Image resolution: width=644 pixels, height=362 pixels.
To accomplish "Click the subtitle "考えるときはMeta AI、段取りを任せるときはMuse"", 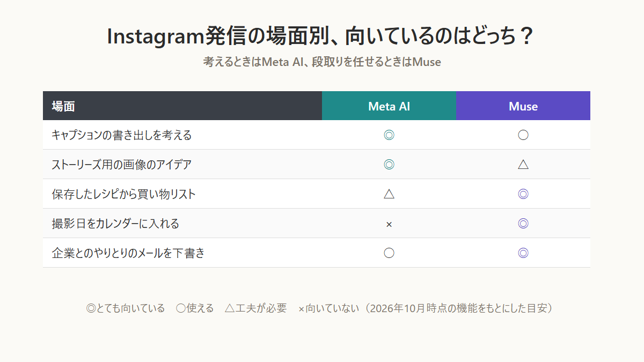I will (322, 62).
